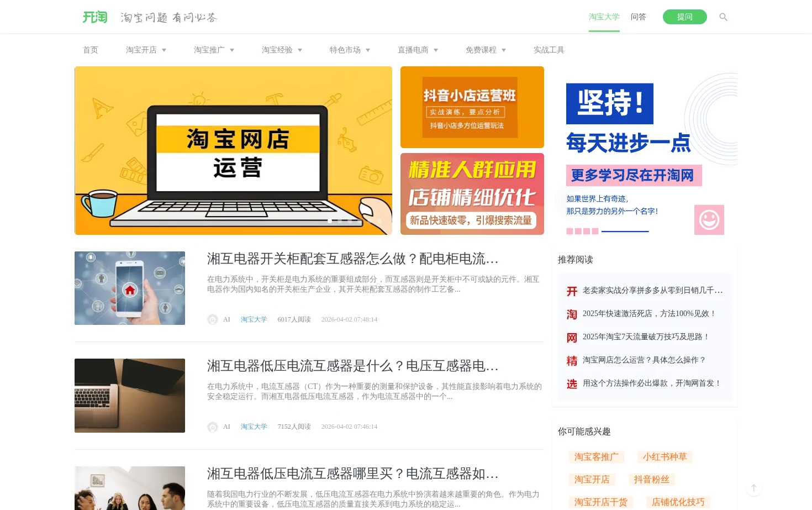Click the 7152人阅读 read count

(x=294, y=427)
